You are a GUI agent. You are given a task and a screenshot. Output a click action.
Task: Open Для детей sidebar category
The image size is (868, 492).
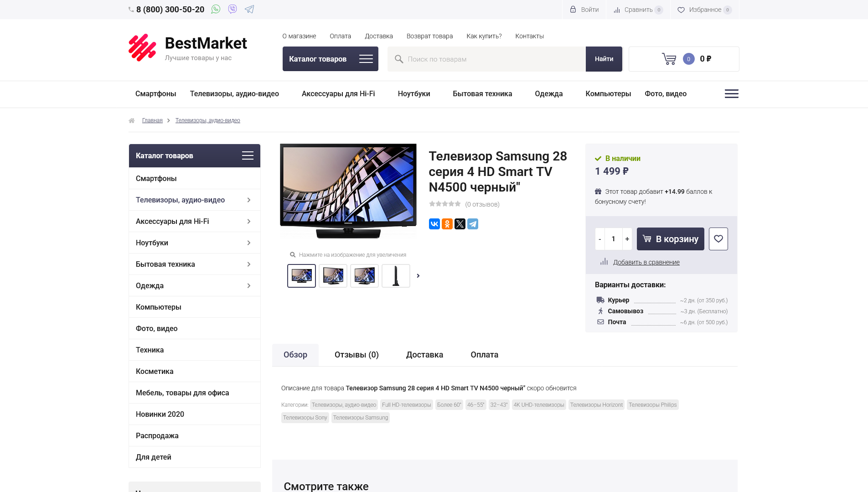195,457
